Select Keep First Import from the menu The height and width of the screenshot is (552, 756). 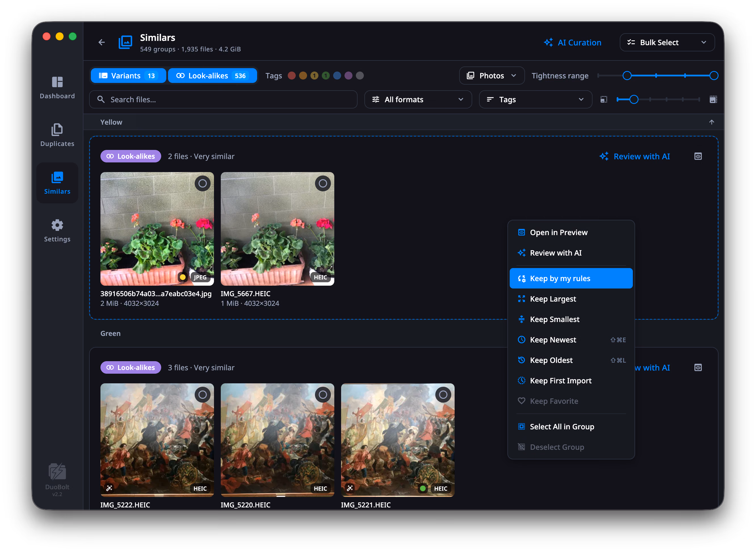tap(571, 380)
